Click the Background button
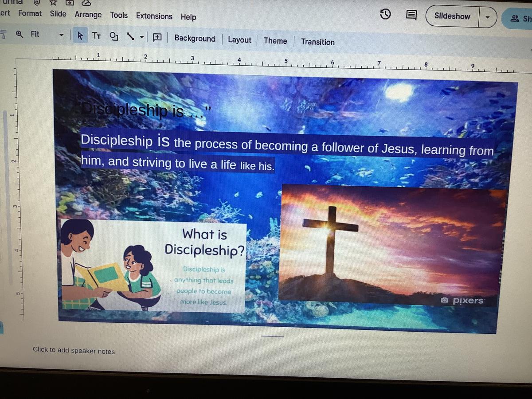This screenshot has height=399, width=532. tap(195, 38)
